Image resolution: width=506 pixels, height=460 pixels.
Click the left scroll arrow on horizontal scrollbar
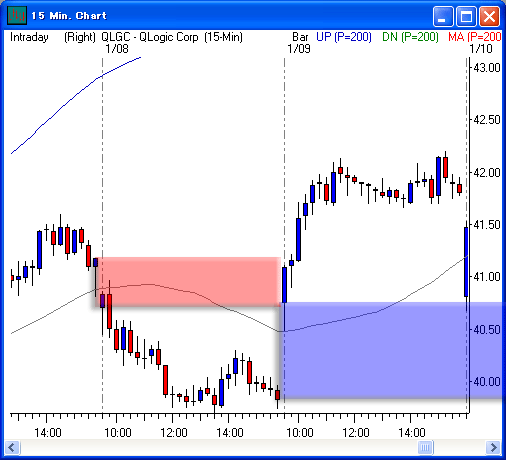pos(12,447)
